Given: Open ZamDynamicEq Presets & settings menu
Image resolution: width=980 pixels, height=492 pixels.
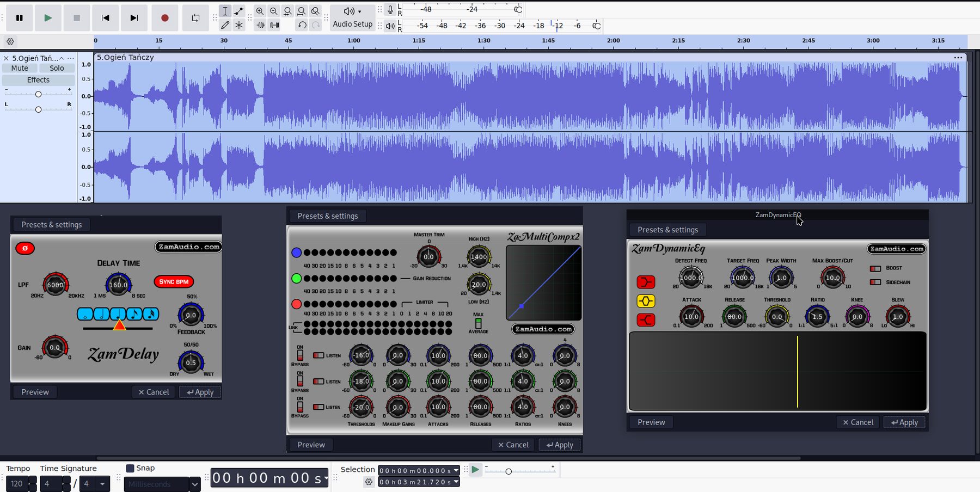Looking at the screenshot, I should pyautogui.click(x=667, y=230).
